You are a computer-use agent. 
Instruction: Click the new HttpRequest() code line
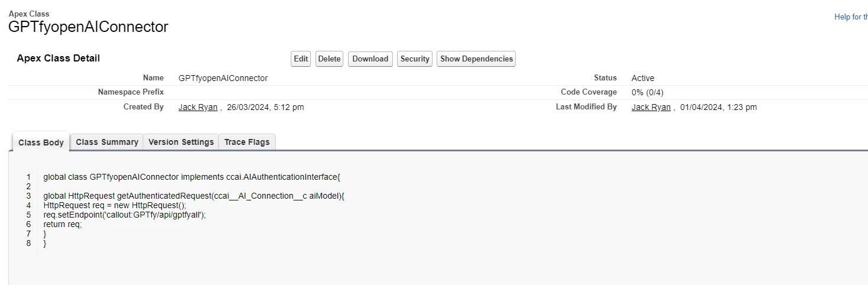(x=115, y=205)
